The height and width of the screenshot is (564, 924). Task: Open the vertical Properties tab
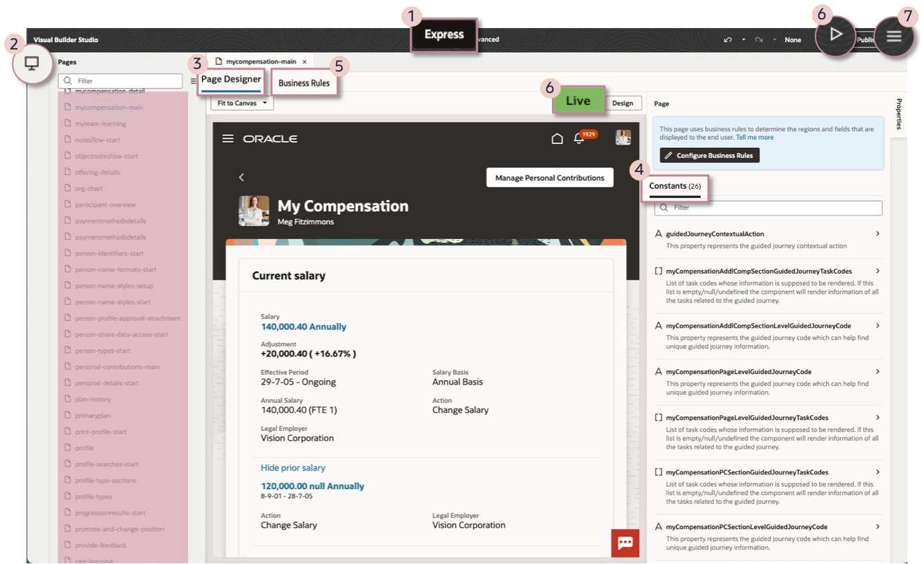[x=898, y=114]
